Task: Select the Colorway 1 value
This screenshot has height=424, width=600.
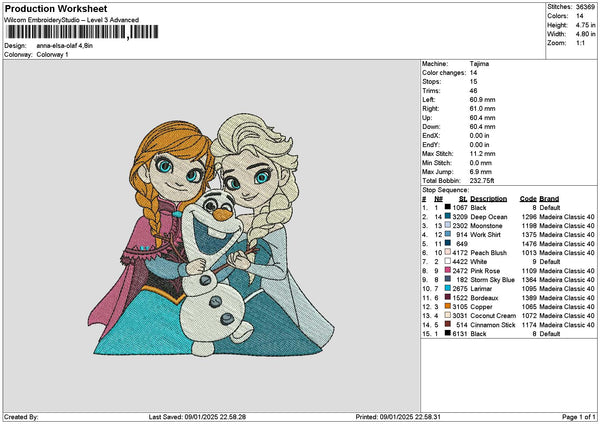Action: click(x=52, y=55)
